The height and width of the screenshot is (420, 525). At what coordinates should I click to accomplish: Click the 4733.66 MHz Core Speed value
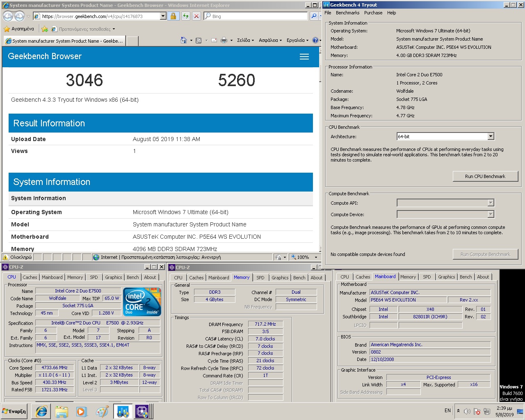coord(55,368)
